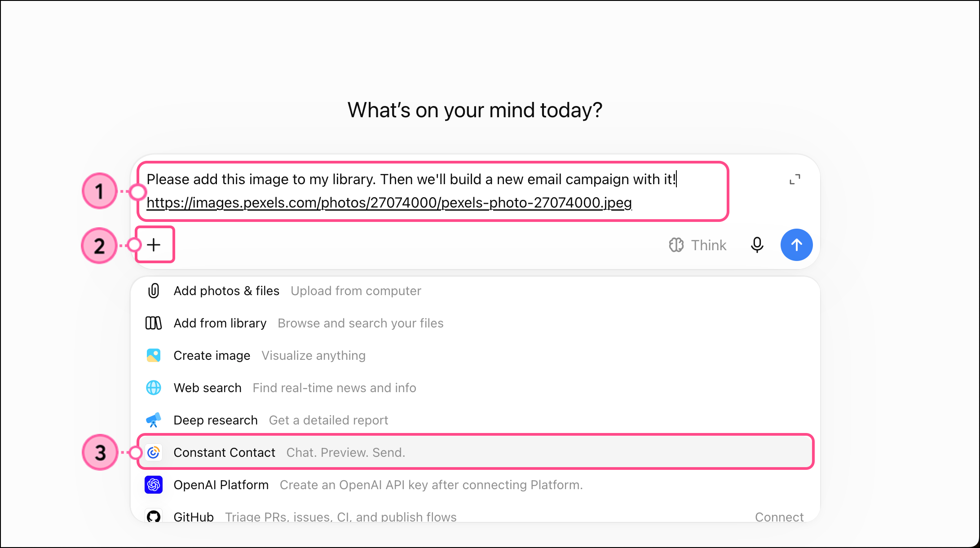
Task: Toggle the Think mode button
Action: tap(697, 245)
